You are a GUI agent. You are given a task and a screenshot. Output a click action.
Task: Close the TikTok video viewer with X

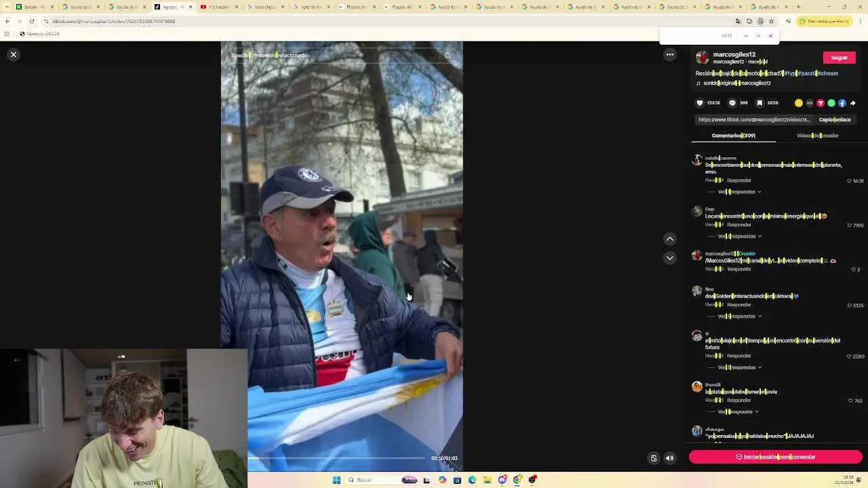[x=13, y=54]
